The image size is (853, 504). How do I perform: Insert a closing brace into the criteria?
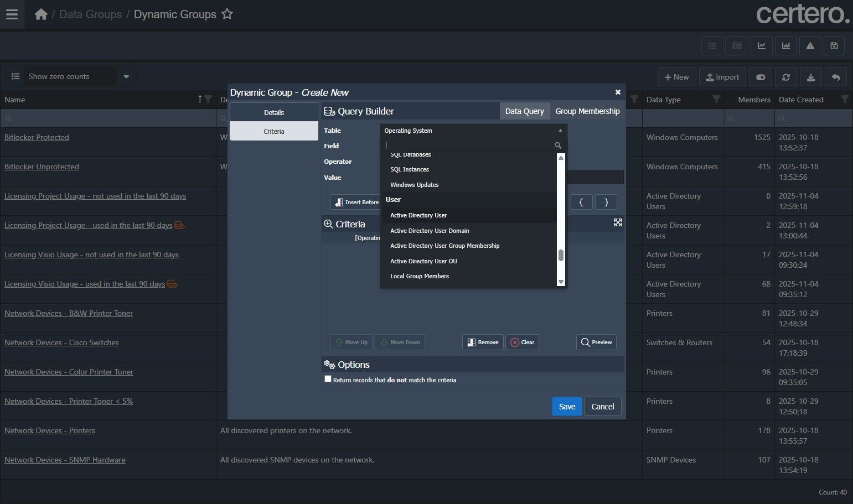coord(606,202)
